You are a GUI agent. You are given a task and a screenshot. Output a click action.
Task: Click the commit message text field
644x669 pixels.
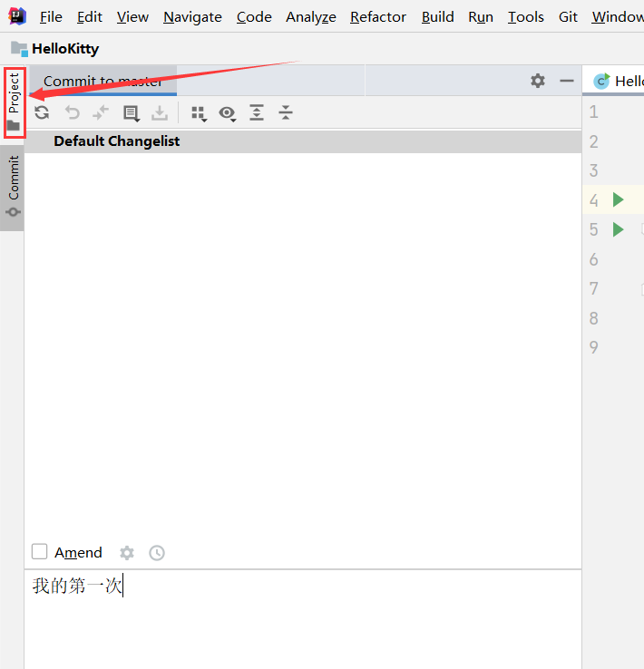point(303,618)
